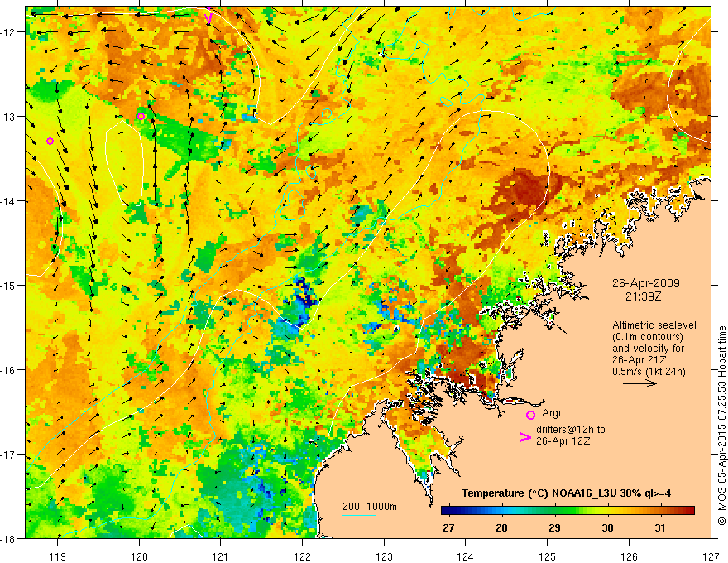728x563 pixels.
Task: Click the longitude axis label '123'
Action: (x=384, y=556)
